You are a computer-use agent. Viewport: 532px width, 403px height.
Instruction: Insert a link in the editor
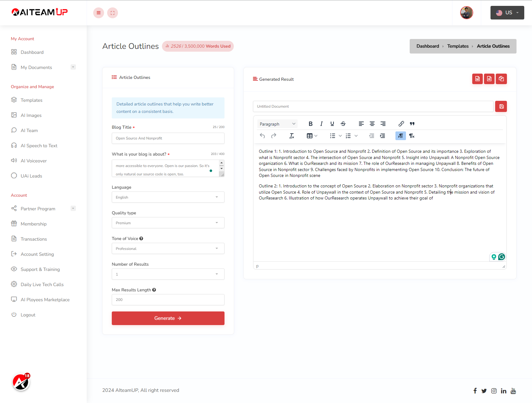401,124
